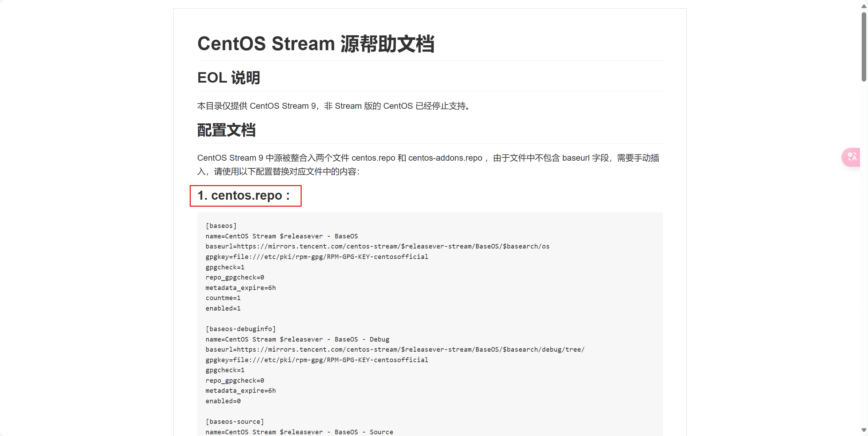Click the '配置文档' heading
Screen dimensions: 868x436
[227, 130]
